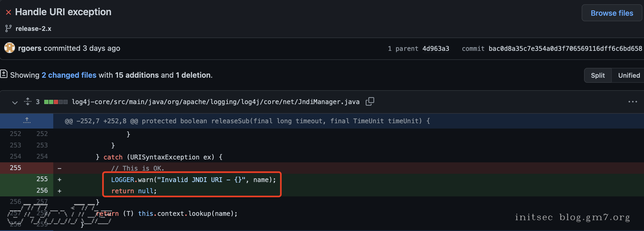
Task: Open rgoers author profile link
Action: 30,48
